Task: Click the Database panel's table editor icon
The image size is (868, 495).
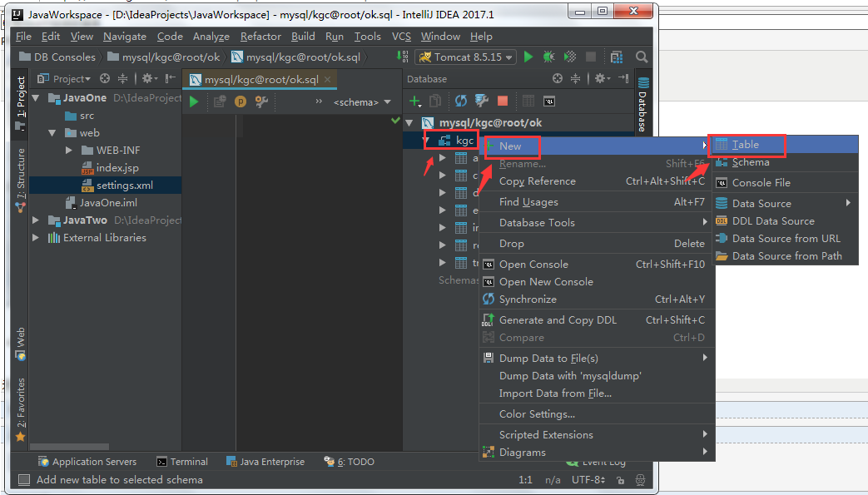Action: click(x=528, y=101)
